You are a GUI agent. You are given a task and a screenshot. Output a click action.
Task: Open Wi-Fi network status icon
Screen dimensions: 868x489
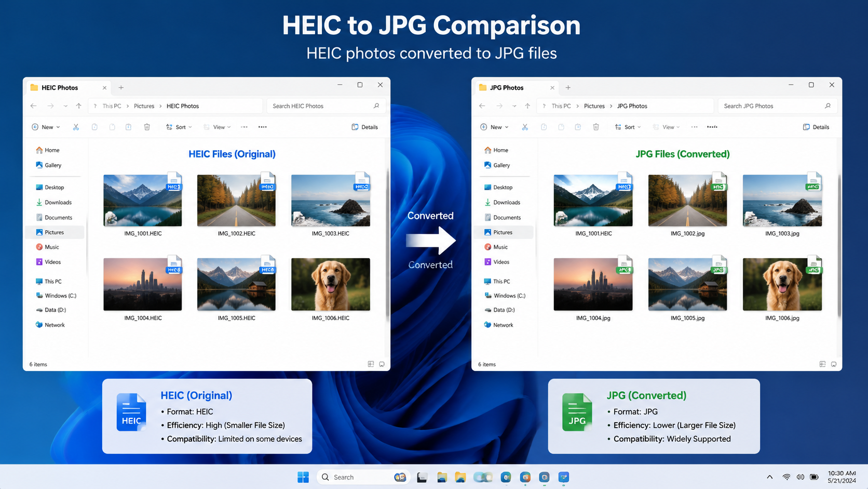click(x=786, y=477)
